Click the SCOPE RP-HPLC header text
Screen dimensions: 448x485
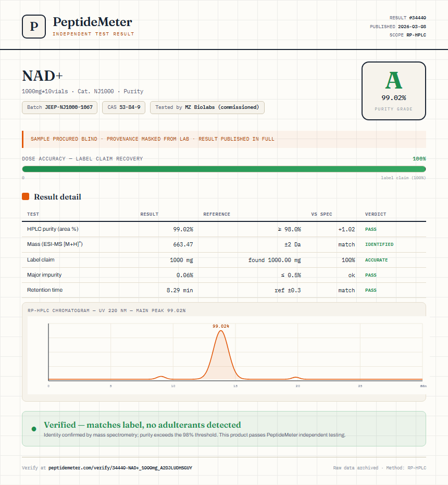[408, 35]
